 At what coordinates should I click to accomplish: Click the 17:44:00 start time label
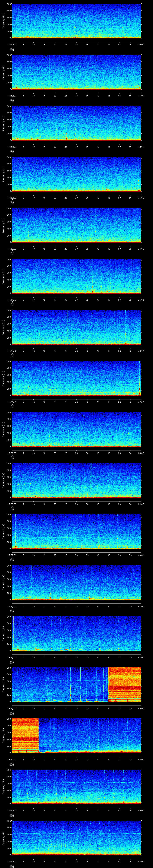click(x=12, y=810)
